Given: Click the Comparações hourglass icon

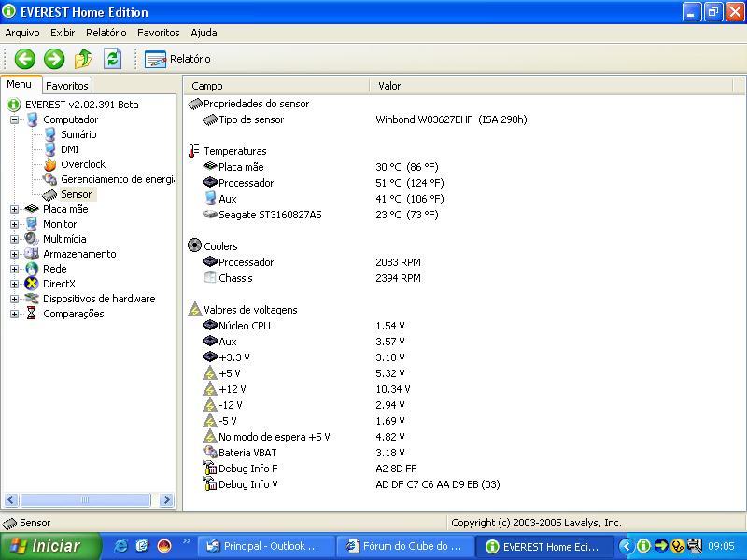Looking at the screenshot, I should [x=32, y=314].
